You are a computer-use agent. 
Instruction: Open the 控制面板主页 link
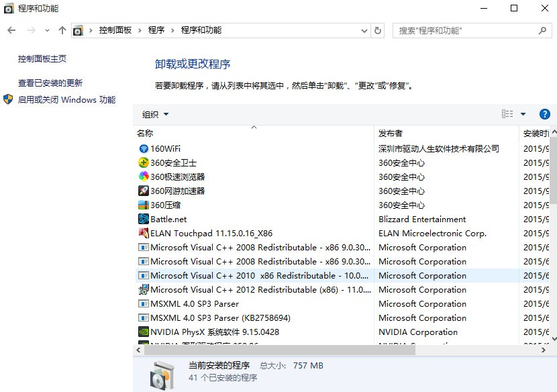pos(42,58)
